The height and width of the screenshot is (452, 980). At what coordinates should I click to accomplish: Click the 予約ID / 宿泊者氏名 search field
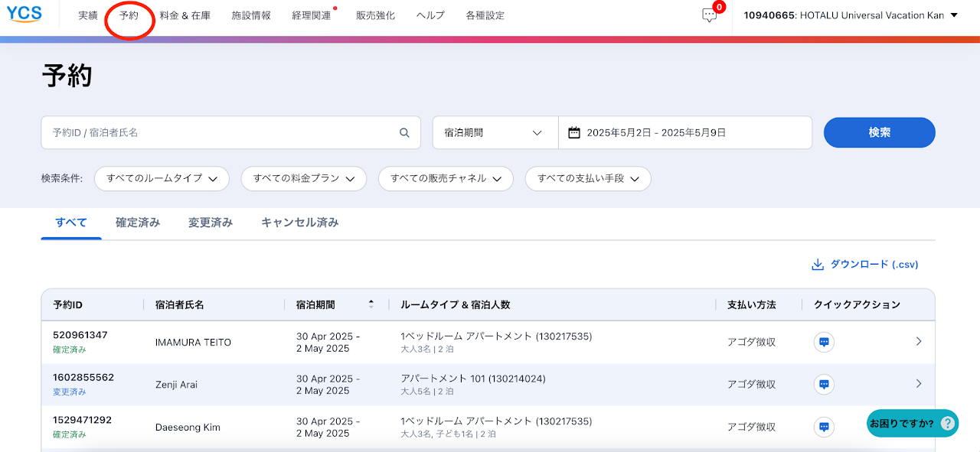(222, 133)
